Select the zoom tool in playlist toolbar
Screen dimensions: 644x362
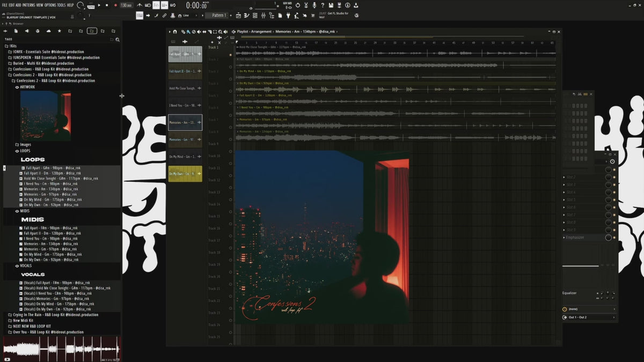(220, 32)
